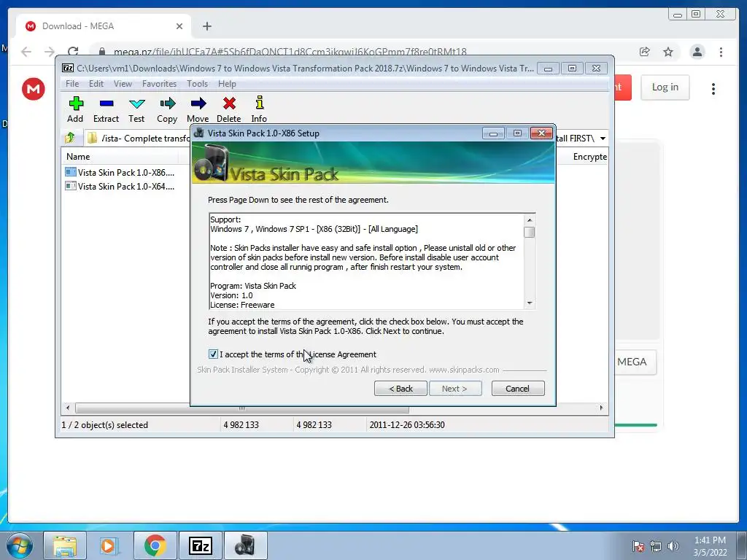Viewport: 747px width, 560px height.
Task: Open the Edit menu in 7-Zip
Action: tap(96, 83)
